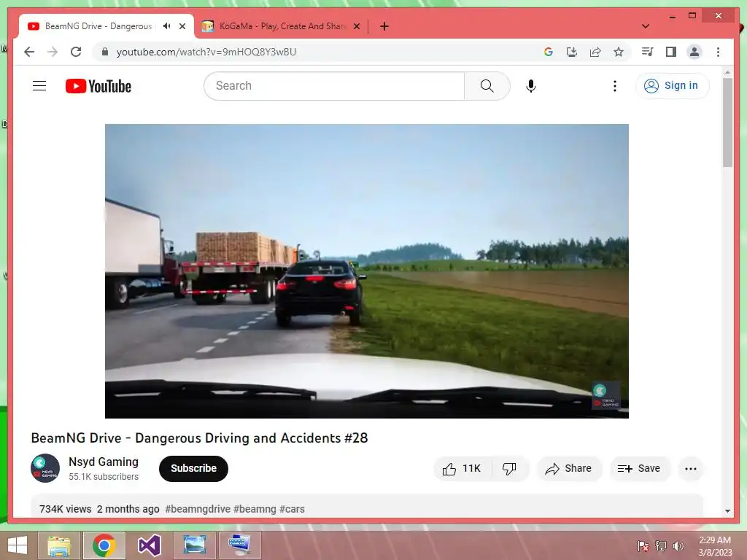747x560 pixels.
Task: Mute the BeamNG tab audio icon
Action: click(x=167, y=26)
